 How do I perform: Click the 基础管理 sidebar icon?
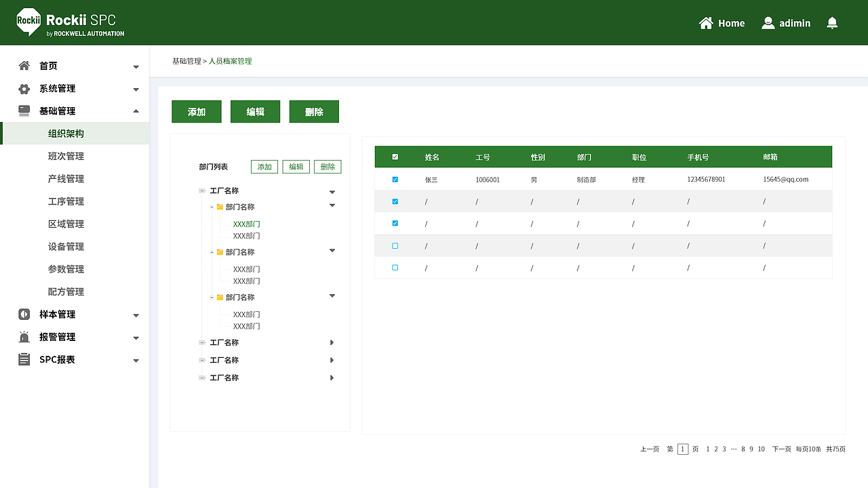24,111
